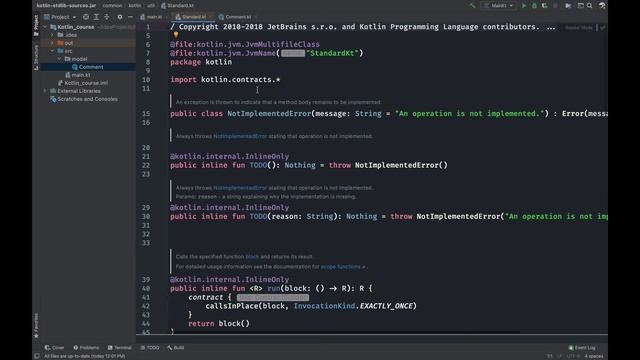
Task: Open the Project Structure icon in toolbar
Action: (580, 6)
